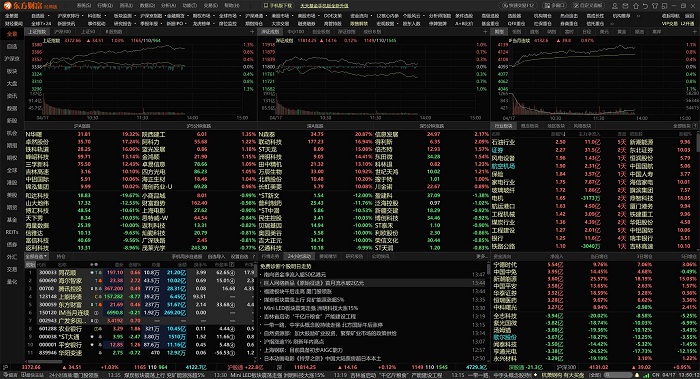This screenshot has height=379, width=700.
Task: Click the 快速导航 F12 quick navigation button
Action: pos(519,6)
